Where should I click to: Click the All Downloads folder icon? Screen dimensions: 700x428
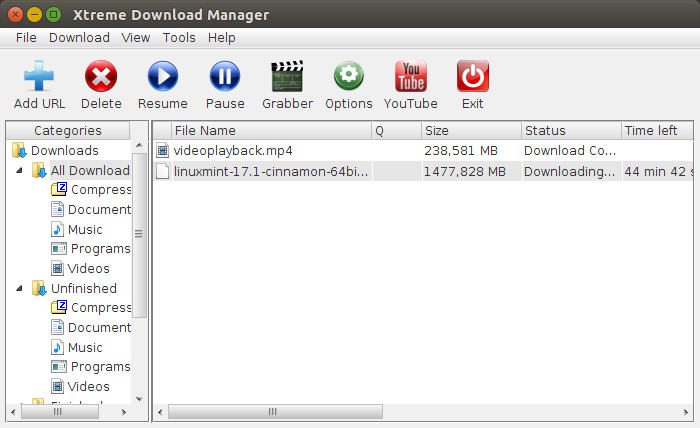point(39,170)
